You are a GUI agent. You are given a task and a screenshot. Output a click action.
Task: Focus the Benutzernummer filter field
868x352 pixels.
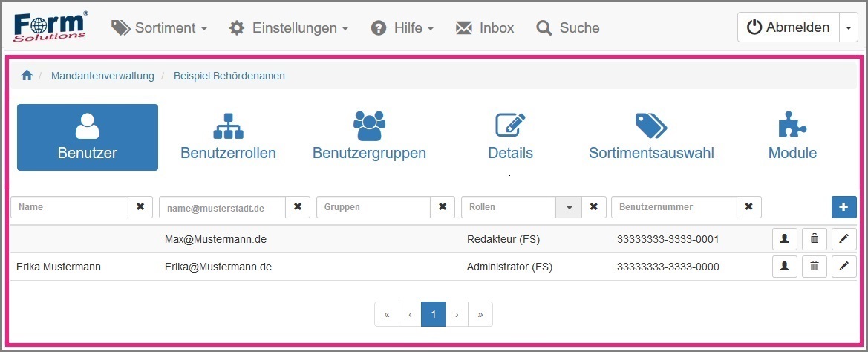coord(674,207)
